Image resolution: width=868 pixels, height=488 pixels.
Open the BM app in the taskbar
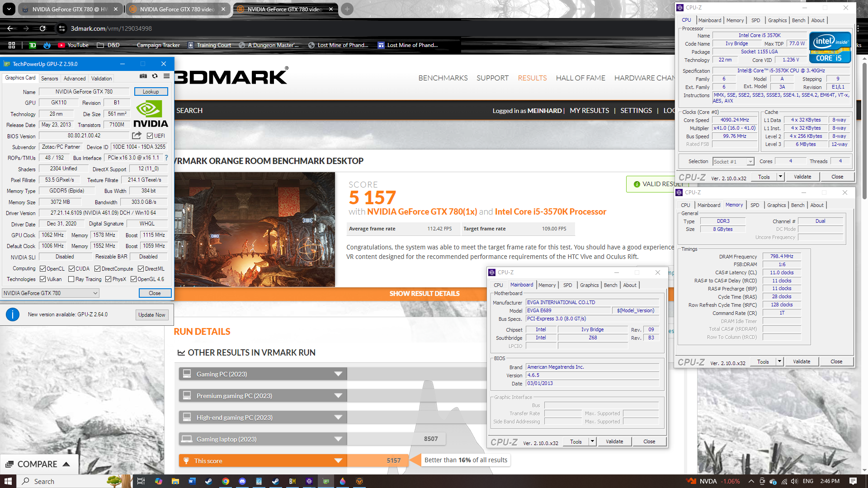coord(292,481)
